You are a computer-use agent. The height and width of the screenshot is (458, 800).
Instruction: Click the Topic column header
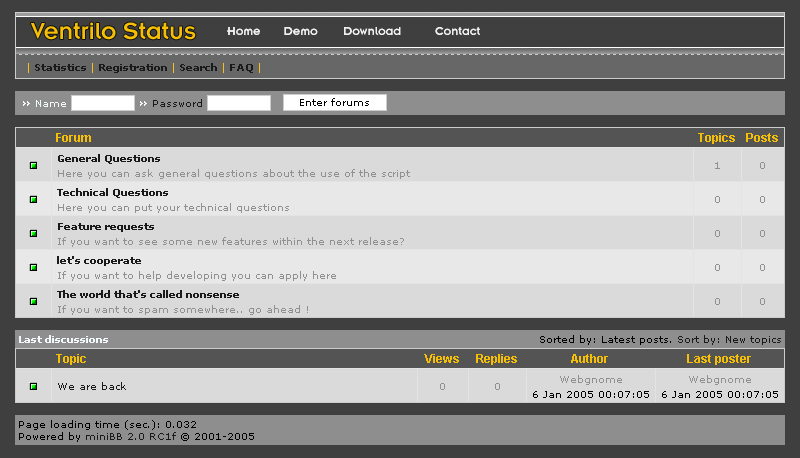coord(71,359)
